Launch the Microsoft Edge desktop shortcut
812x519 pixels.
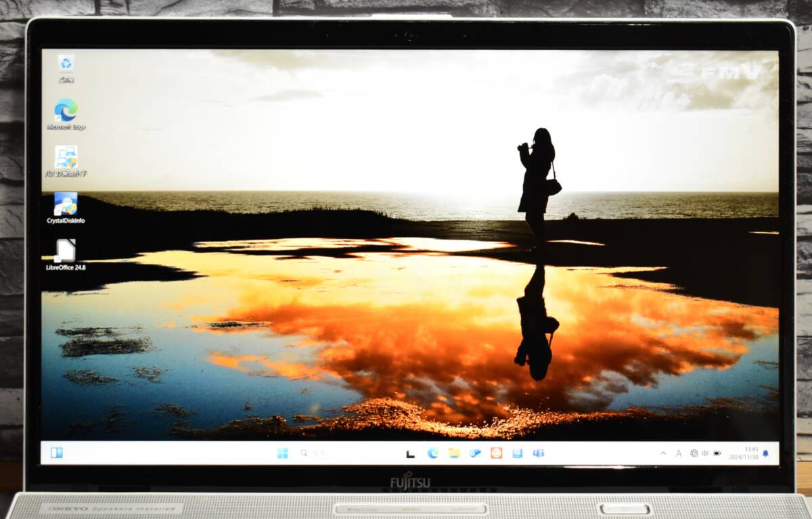click(66, 110)
